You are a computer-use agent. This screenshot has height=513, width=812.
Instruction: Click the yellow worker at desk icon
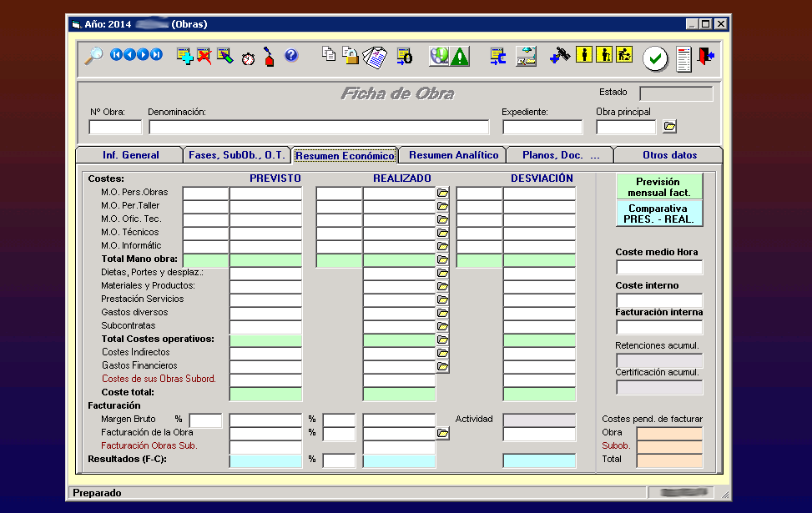pos(624,54)
